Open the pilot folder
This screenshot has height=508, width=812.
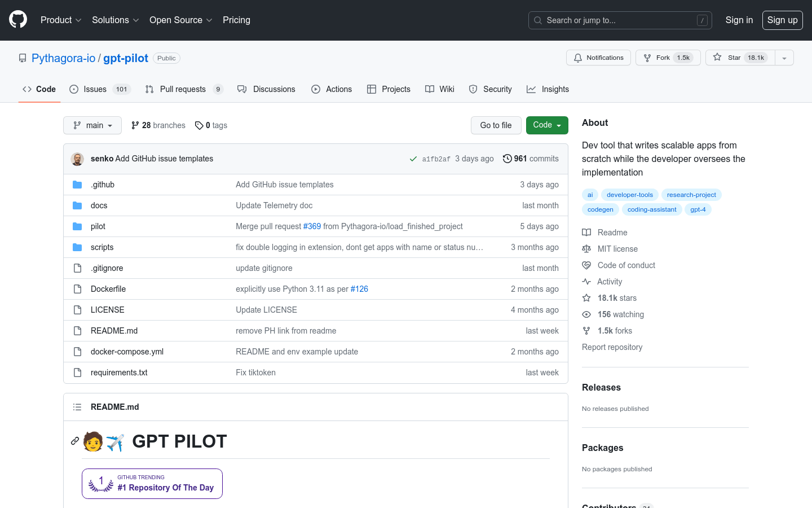(x=98, y=226)
